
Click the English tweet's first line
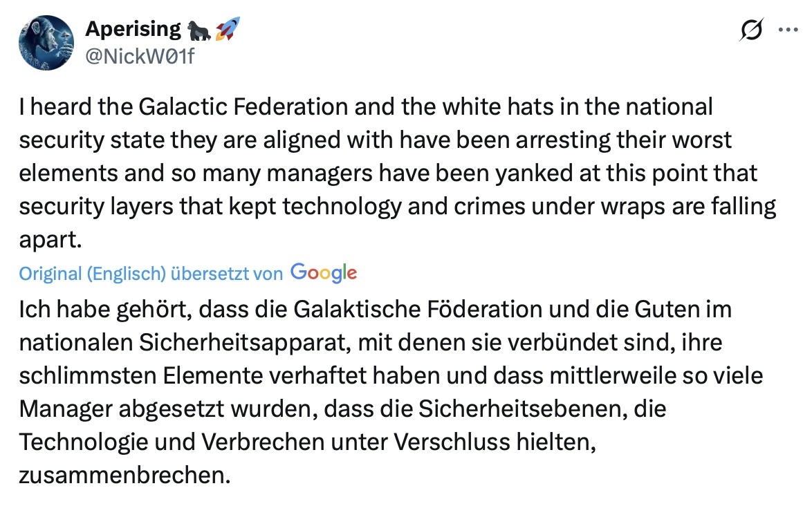click(x=365, y=107)
